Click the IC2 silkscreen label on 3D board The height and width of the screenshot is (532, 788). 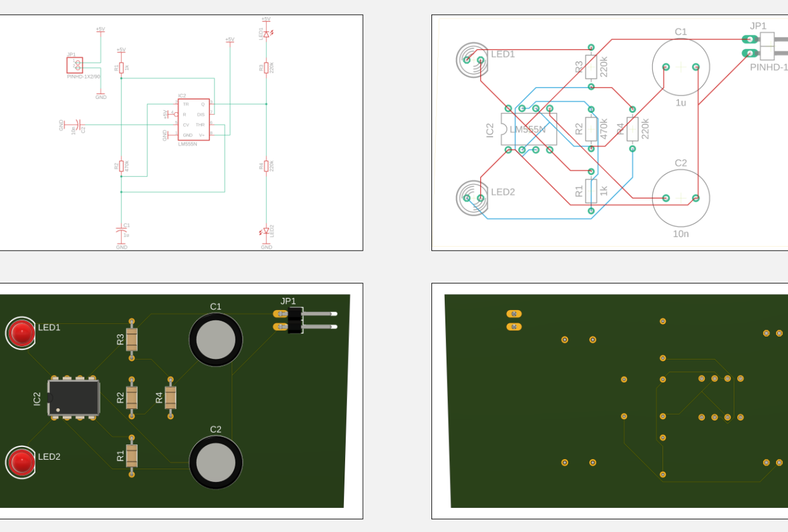[37, 398]
